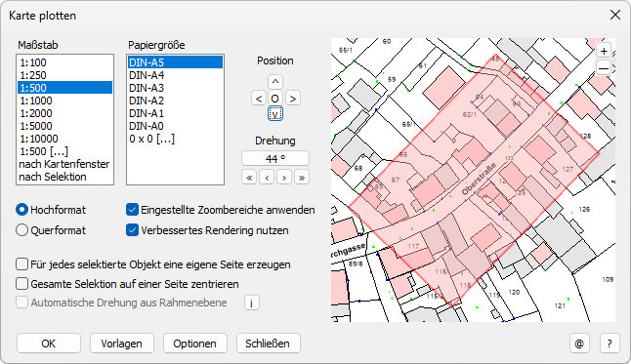This screenshot has width=631, height=364.
Task: Rotate frame by large step left («)
Action: click(x=249, y=178)
